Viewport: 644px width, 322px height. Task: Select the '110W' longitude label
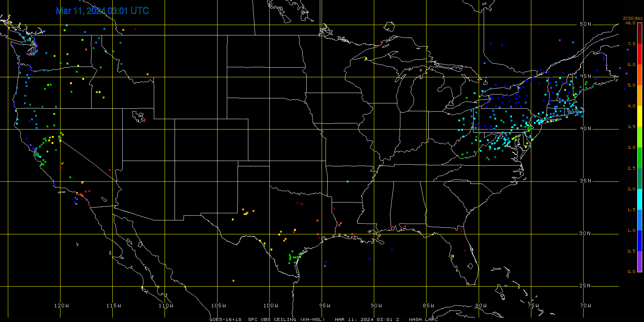166,306
